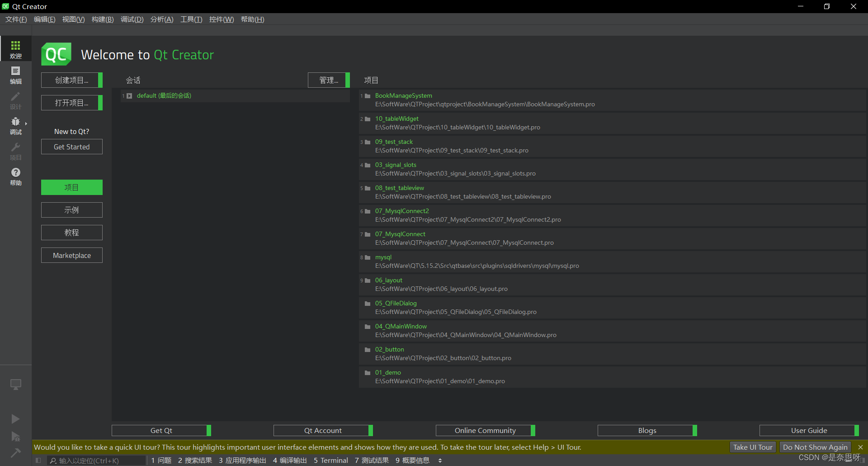
Task: Open the 调试(D) menu
Action: click(x=132, y=19)
